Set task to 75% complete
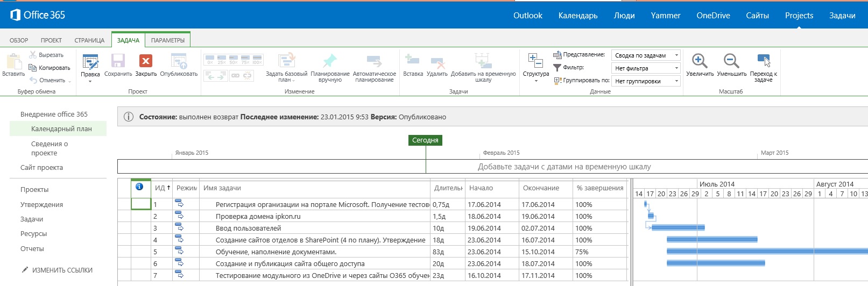 (x=245, y=59)
